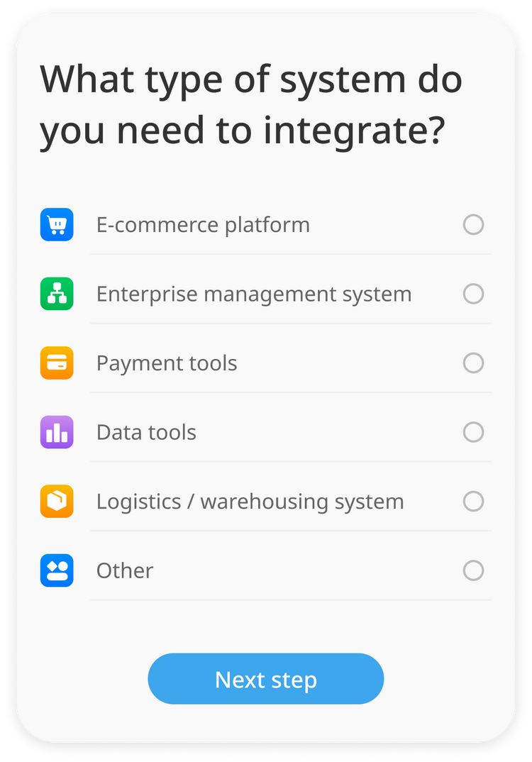Screen dimensions: 532x762
Task: Select the E-commerce platform radio button
Action: point(473,225)
